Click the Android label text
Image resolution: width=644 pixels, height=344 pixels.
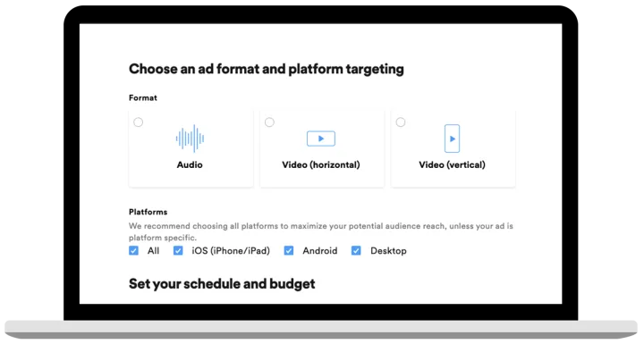click(320, 250)
